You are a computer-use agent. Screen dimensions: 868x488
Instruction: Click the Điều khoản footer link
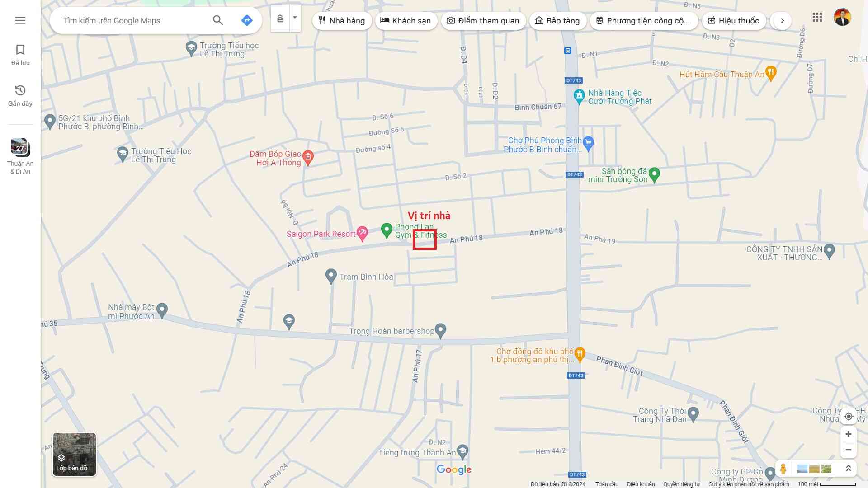(641, 484)
